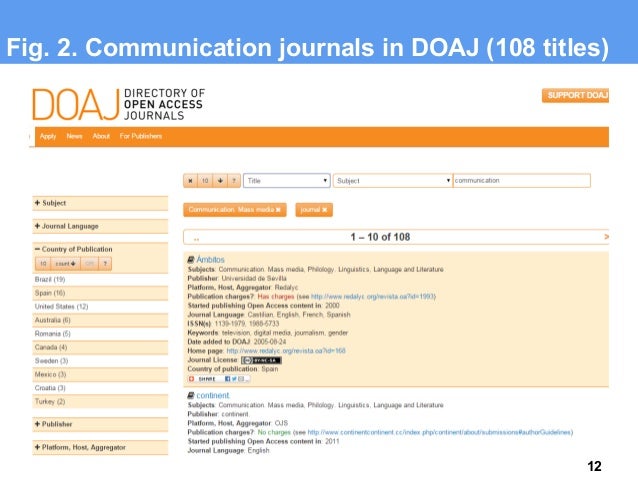
Task: Click the country facet help question mark
Action: [105, 264]
